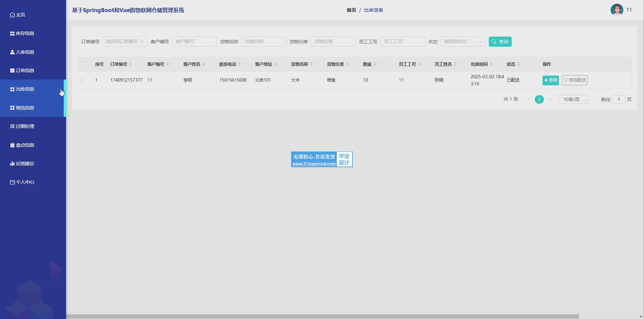The width and height of the screenshot is (644, 319).
Task: Open the 10条/页 page size dropdown
Action: coord(574,100)
